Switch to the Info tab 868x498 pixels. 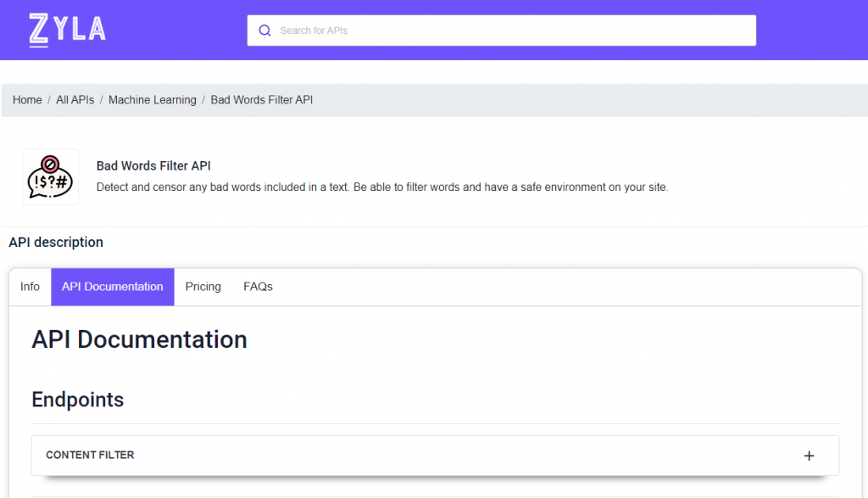[x=30, y=287]
